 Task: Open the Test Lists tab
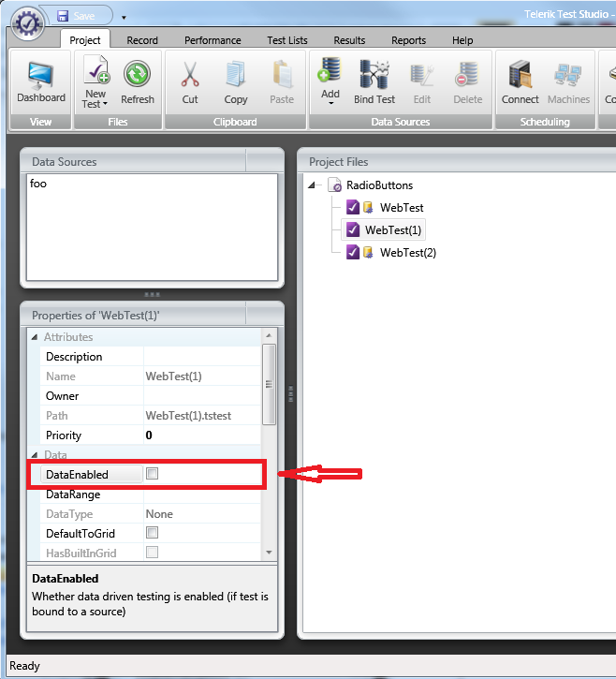pos(287,40)
